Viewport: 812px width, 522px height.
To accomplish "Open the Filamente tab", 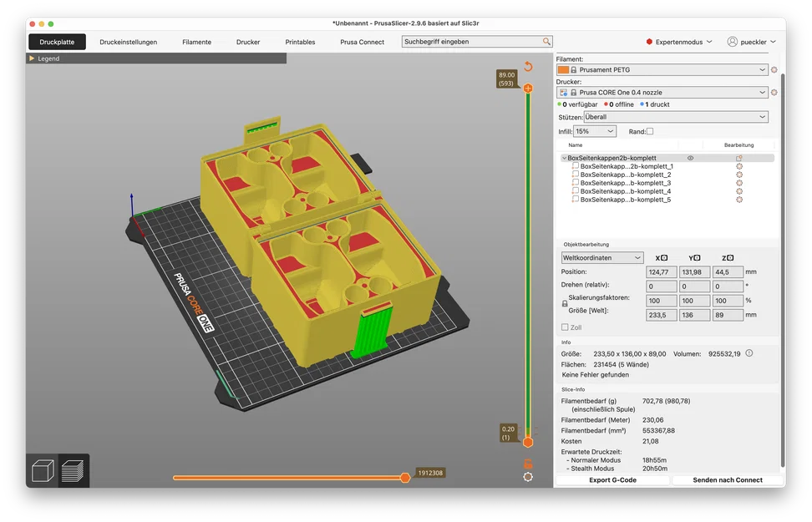I will (197, 42).
